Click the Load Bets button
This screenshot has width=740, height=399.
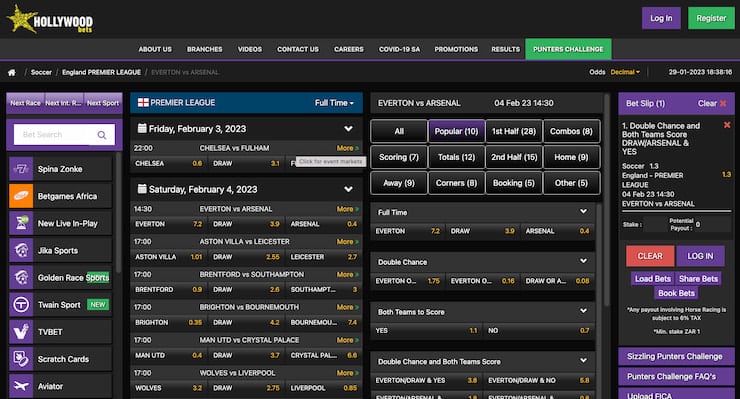(x=653, y=279)
